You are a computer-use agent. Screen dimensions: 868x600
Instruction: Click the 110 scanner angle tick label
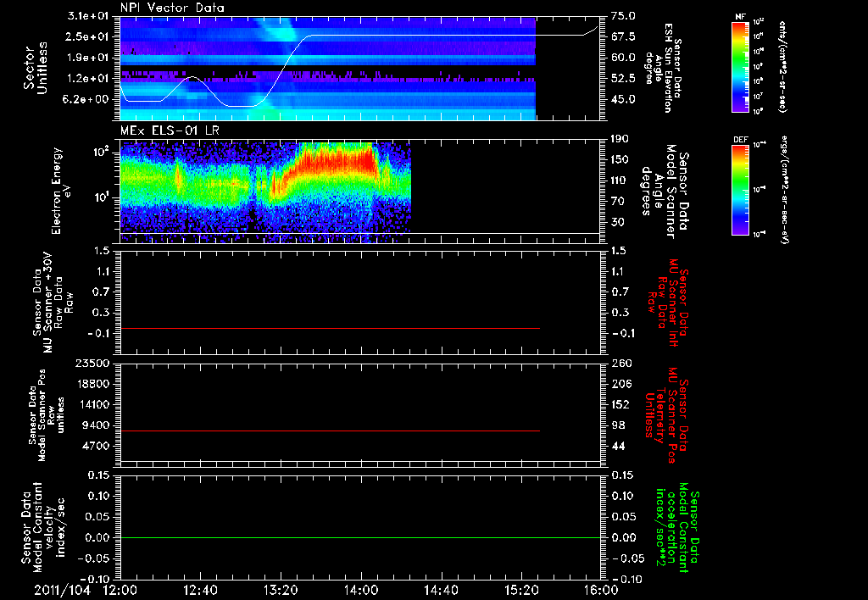(620, 181)
